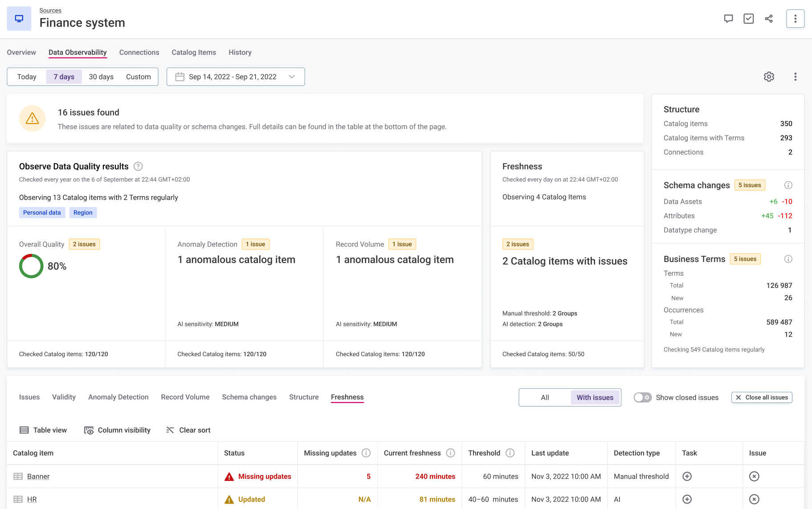812x509 pixels.
Task: Click info icon next to Schema changes
Action: click(788, 185)
